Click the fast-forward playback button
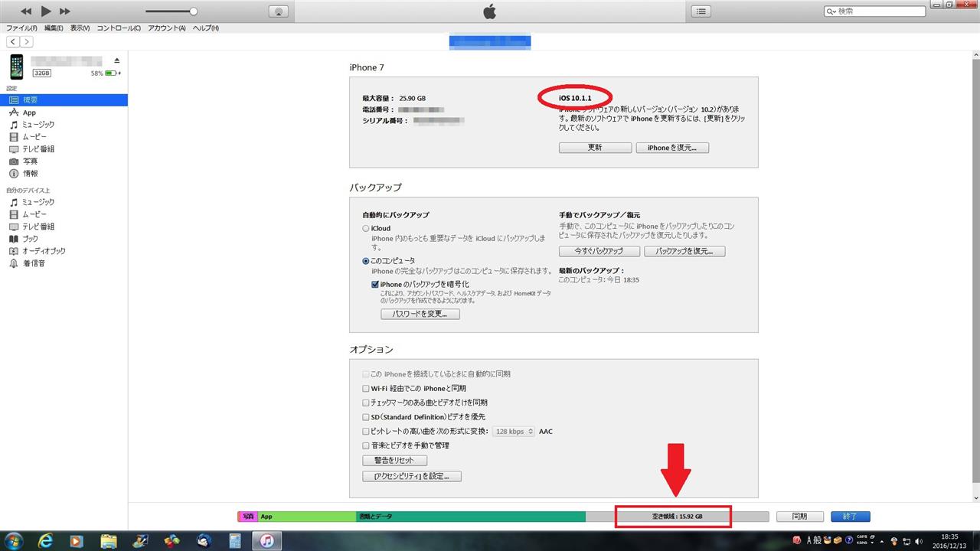 pos(64,11)
